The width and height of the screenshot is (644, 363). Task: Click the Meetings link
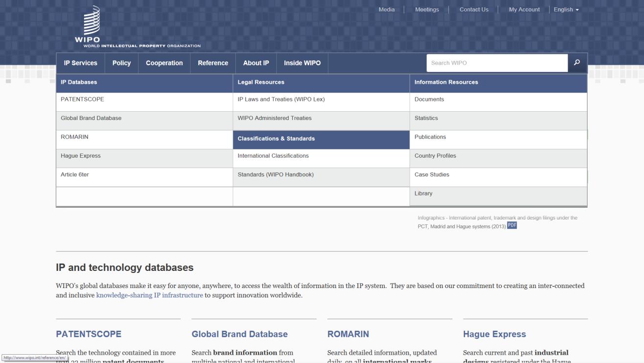pos(427,9)
